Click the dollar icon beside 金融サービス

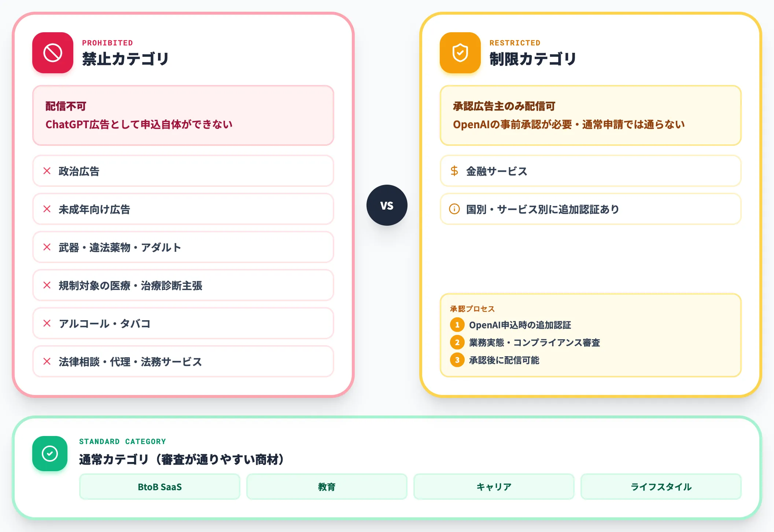[x=454, y=171]
